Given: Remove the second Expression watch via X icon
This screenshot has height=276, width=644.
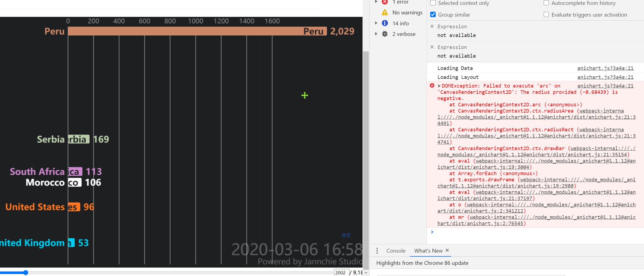Looking at the screenshot, I should click(x=432, y=47).
